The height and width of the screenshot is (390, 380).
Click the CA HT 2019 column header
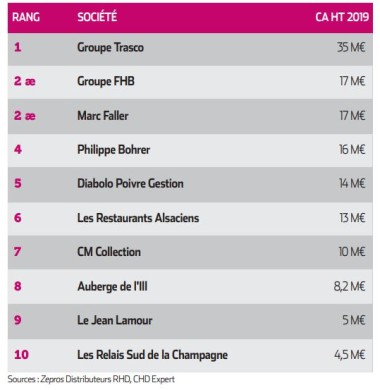[x=342, y=17]
